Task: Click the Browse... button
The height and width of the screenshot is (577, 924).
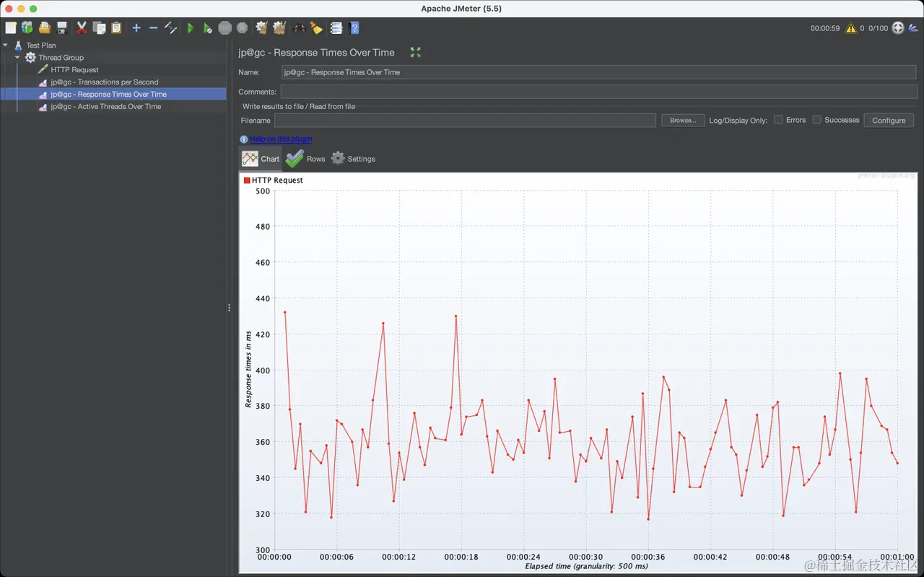Action: pos(683,121)
